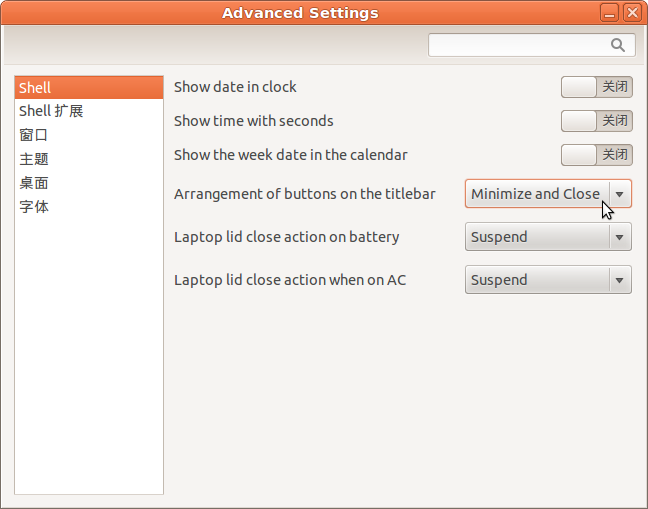Expand lid close action on battery dropdown
The height and width of the screenshot is (509, 648).
[x=548, y=237]
